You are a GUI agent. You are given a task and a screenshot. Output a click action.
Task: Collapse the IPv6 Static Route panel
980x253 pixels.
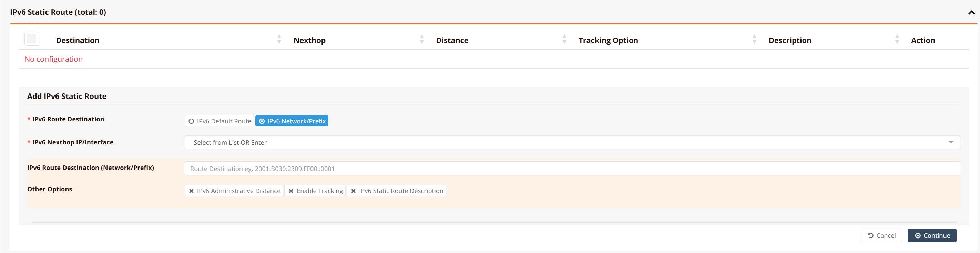[971, 12]
